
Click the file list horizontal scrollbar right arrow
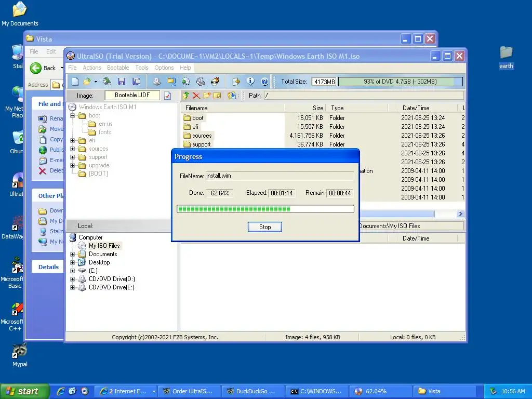coord(460,214)
